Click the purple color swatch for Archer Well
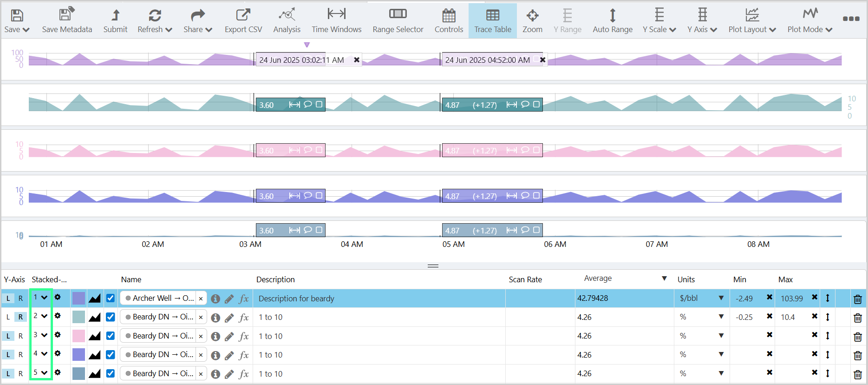 (x=79, y=298)
